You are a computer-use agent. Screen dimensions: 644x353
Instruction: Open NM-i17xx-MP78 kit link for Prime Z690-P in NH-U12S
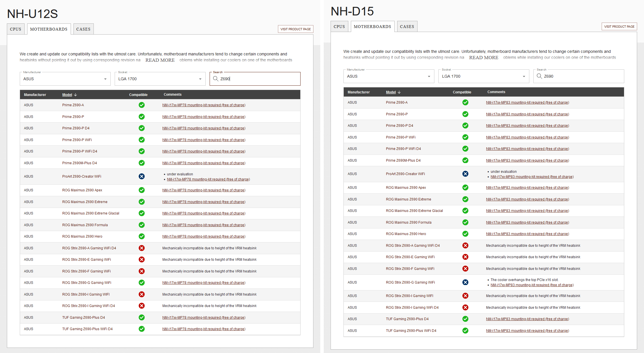pyautogui.click(x=204, y=117)
